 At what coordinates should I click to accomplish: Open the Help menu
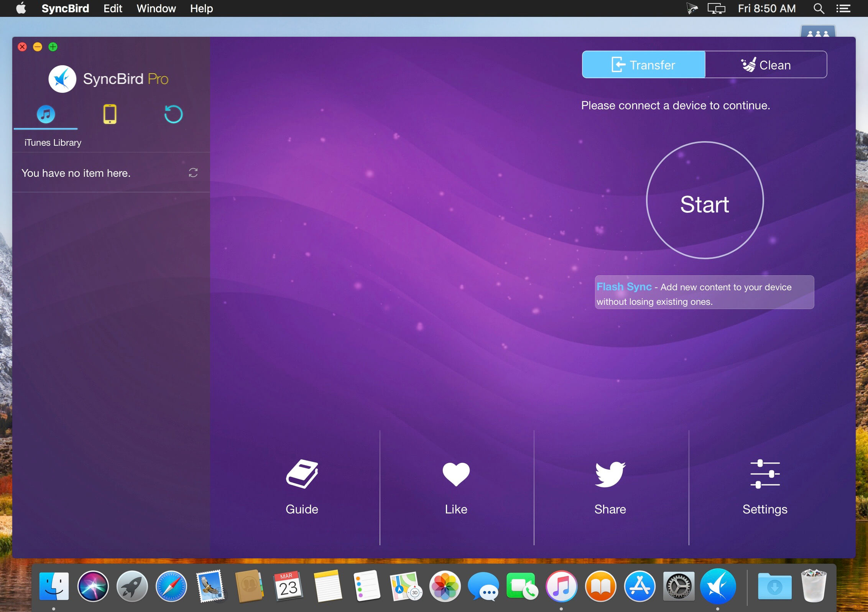pos(201,8)
